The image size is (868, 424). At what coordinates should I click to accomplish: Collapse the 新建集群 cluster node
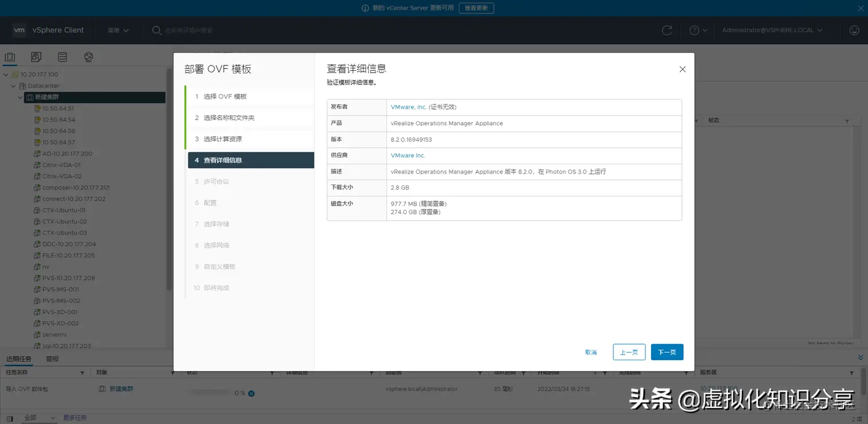click(x=20, y=97)
